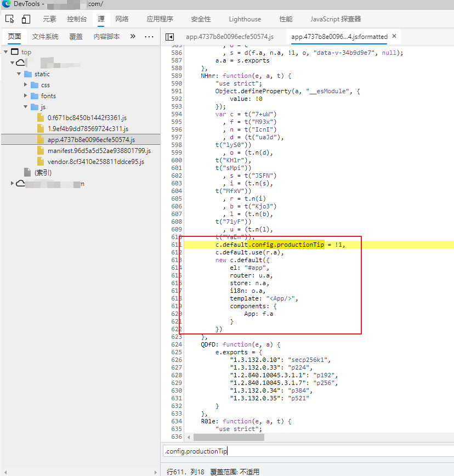Click the vendor.js file icon
Screen dimensions: 454x476
[x=41, y=161]
